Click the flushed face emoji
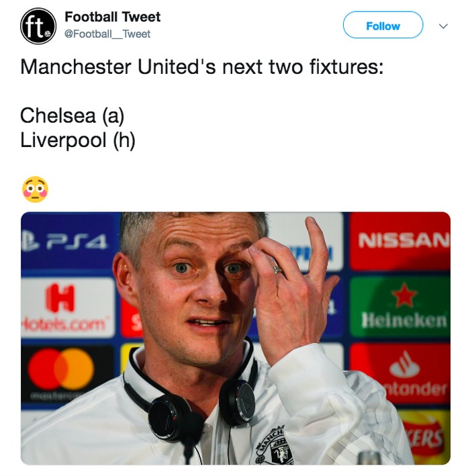The image size is (470, 476). click(x=35, y=189)
